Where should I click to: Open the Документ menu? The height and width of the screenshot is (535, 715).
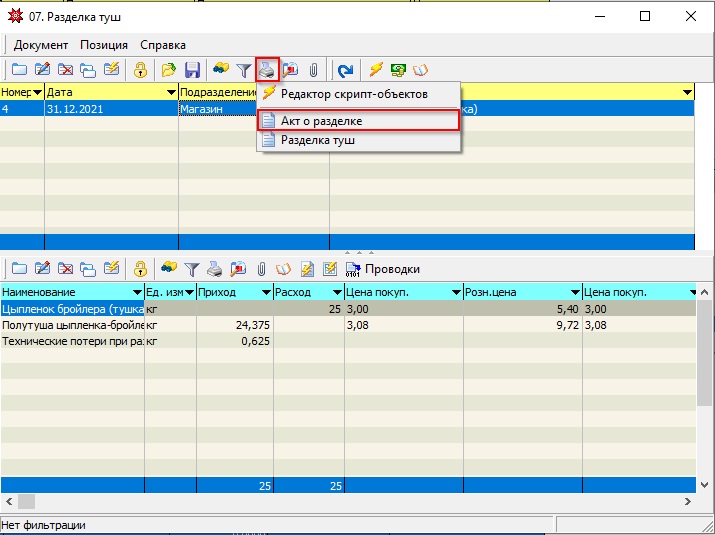click(41, 45)
